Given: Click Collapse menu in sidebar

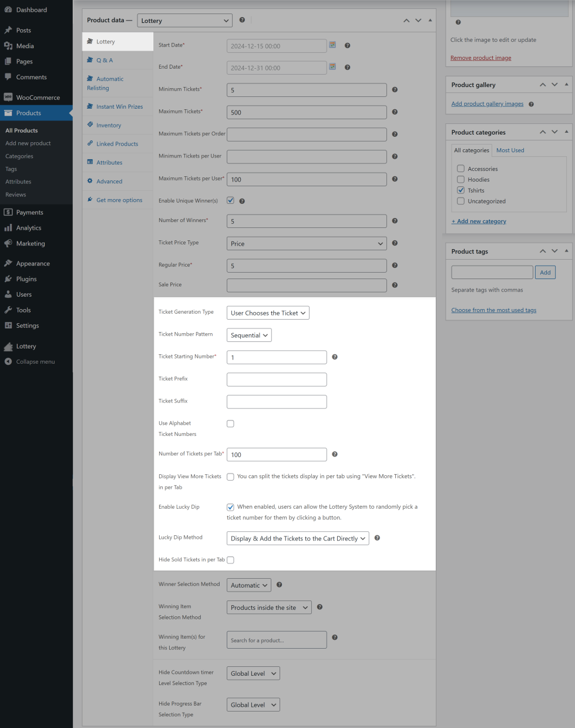Looking at the screenshot, I should tap(35, 361).
